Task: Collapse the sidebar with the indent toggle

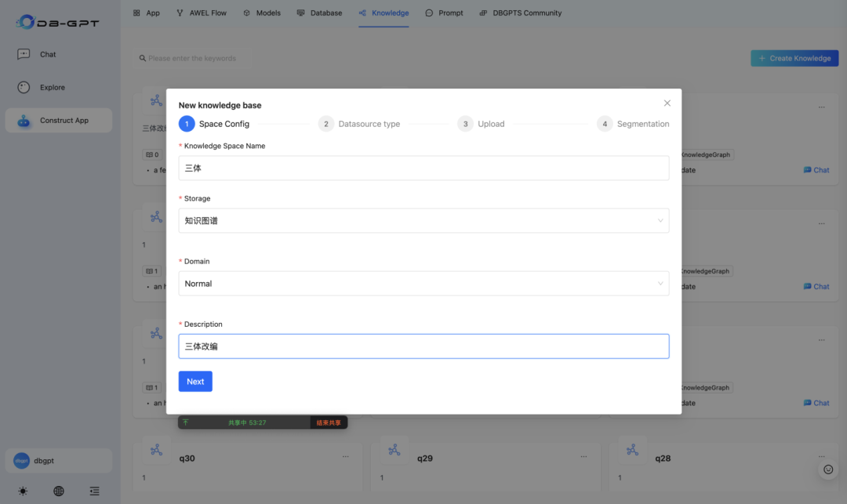Action: pos(94,491)
